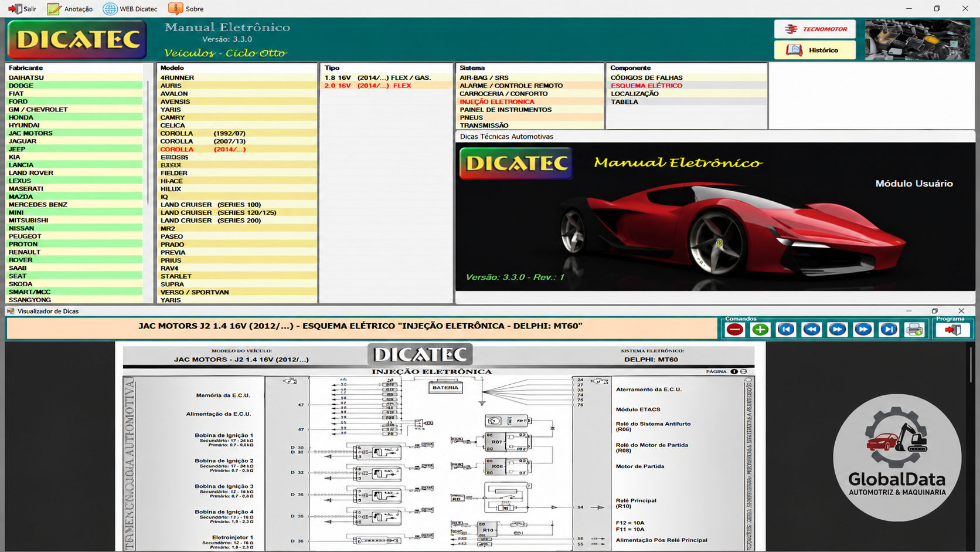Minimize the main Dicatec window

[909, 8]
